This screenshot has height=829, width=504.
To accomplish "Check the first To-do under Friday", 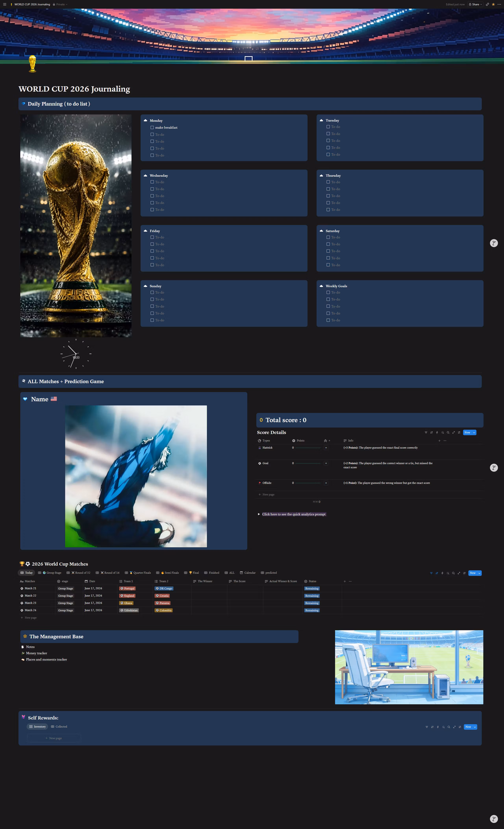I will [152, 237].
